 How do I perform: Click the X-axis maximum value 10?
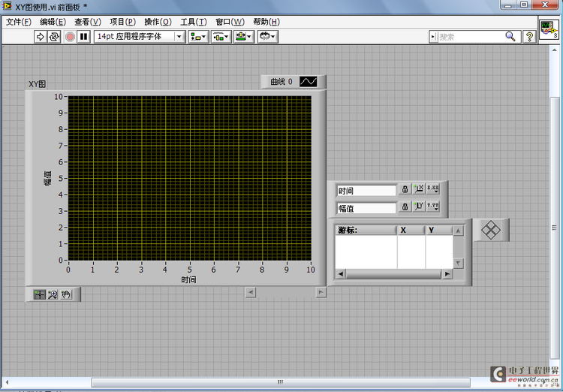[311, 270]
